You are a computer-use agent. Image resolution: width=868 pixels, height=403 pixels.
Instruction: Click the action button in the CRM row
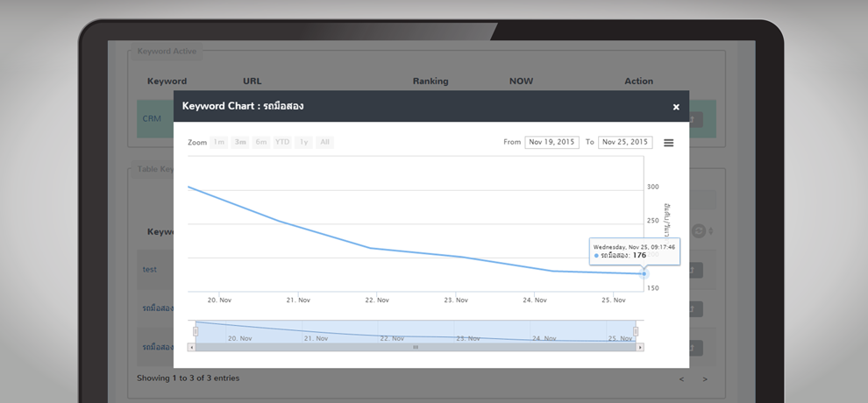point(695,119)
